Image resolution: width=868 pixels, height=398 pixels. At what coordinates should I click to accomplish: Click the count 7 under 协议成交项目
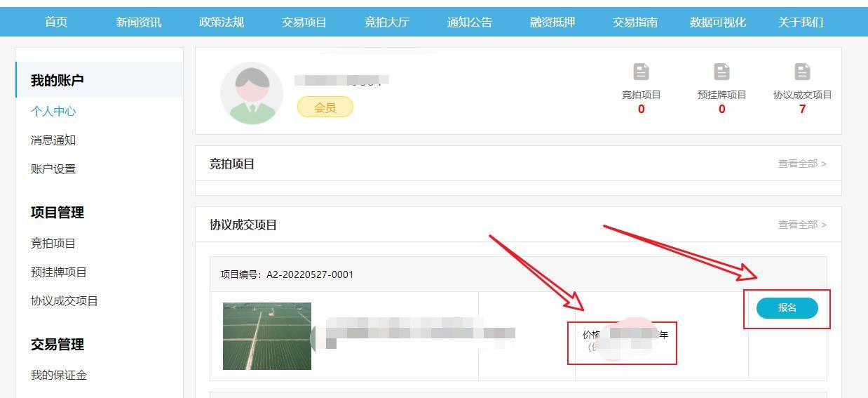pos(802,109)
